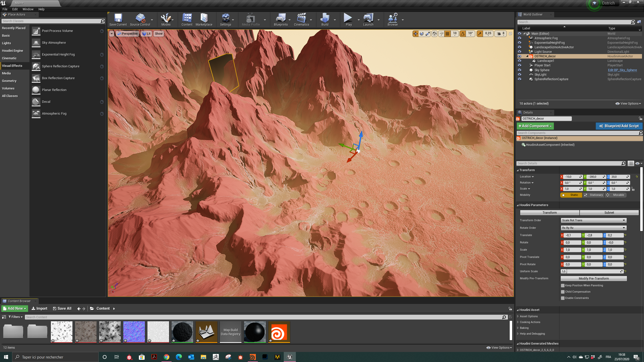Open the Edit BP_Sky_Sphere link

tap(622, 70)
